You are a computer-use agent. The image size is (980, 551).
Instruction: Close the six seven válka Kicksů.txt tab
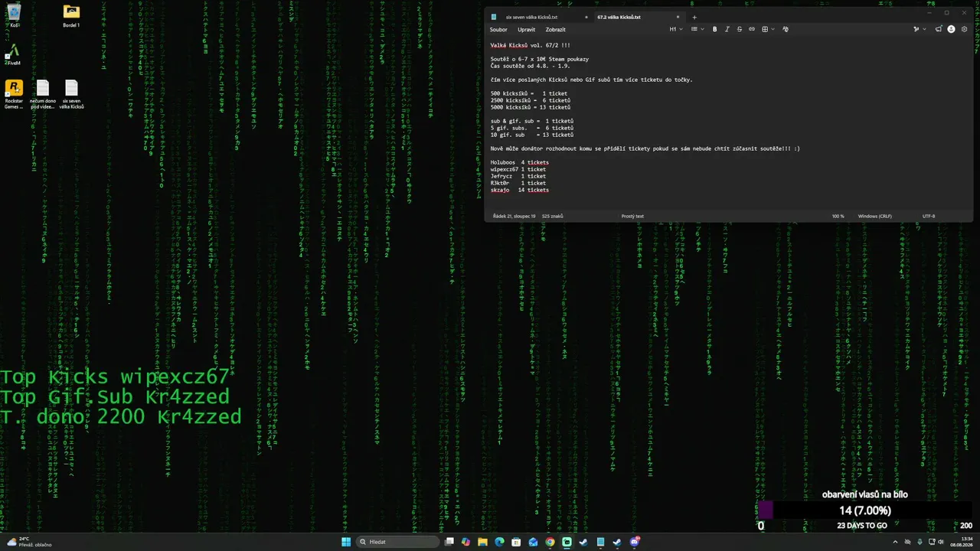click(x=586, y=17)
